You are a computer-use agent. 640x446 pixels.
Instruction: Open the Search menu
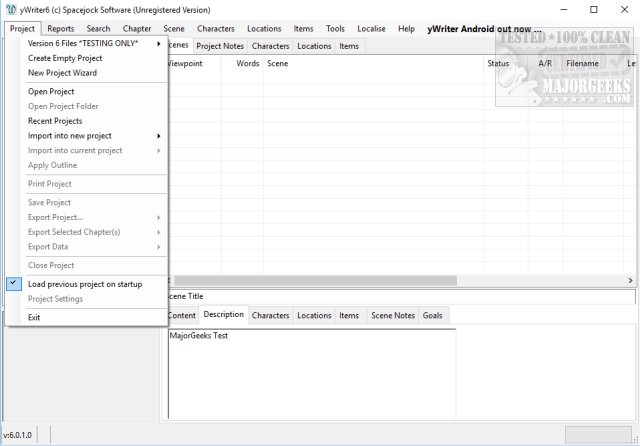point(98,29)
